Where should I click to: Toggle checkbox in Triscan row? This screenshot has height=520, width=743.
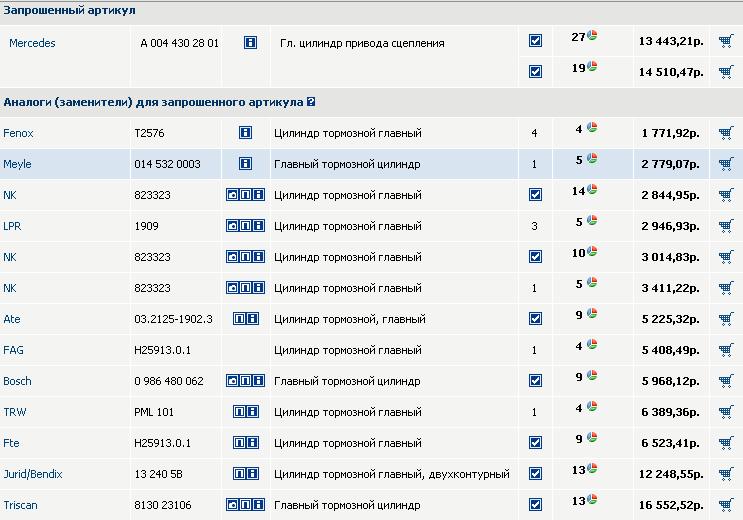click(535, 505)
